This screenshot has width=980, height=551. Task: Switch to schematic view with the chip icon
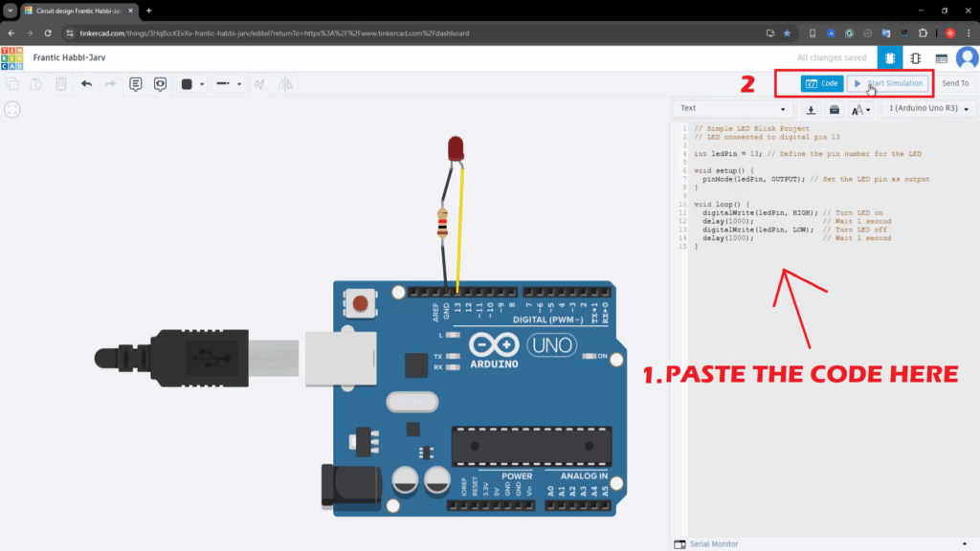[915, 57]
